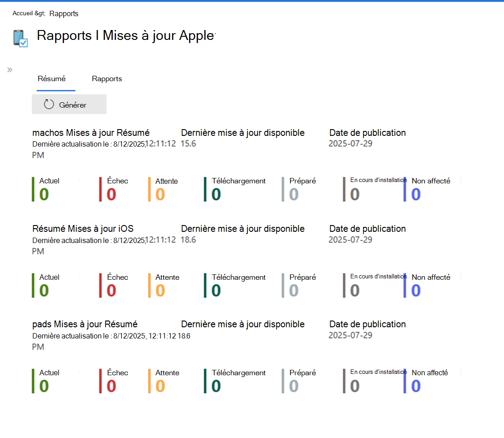
Task: Open the Accueil breadcrumb link
Action: pyautogui.click(x=21, y=13)
